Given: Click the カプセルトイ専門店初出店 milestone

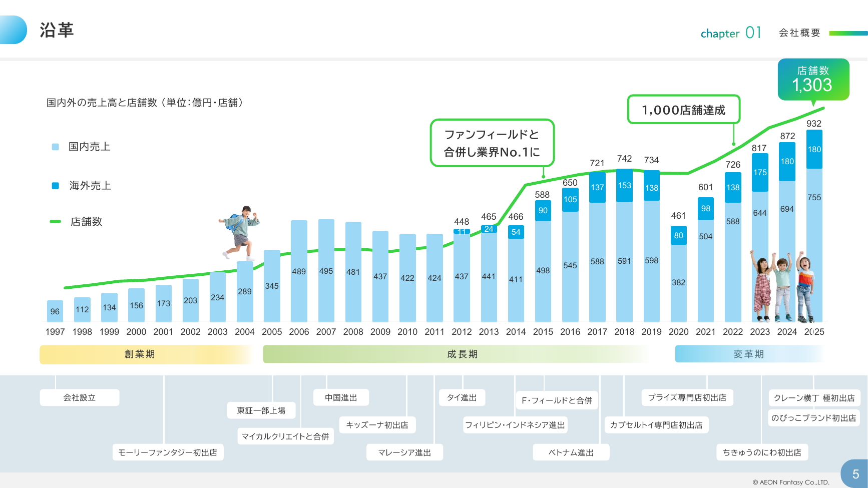Looking at the screenshot, I should 656,425.
